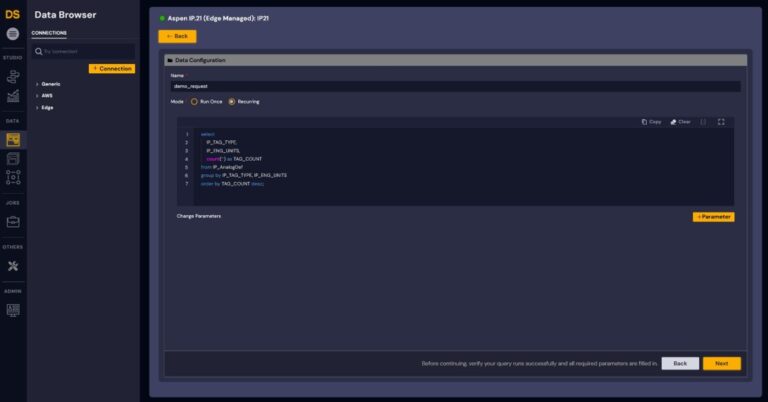Expand the AWS connections group

46,95
